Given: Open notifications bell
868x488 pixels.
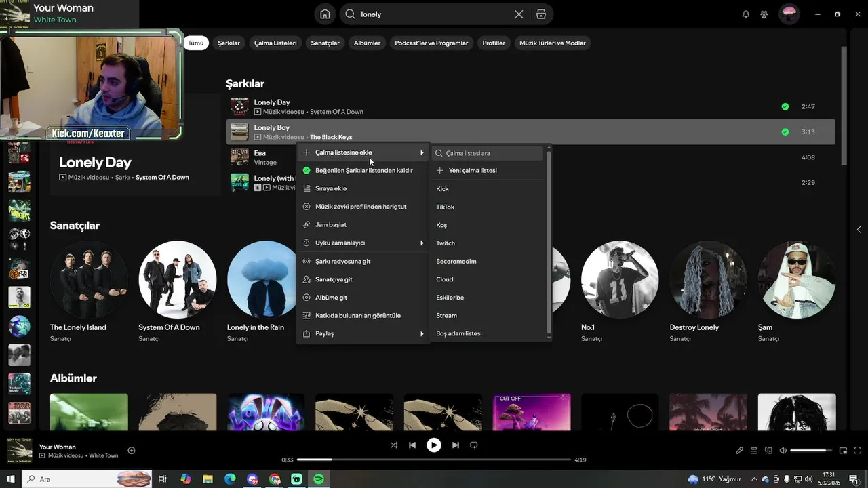Looking at the screenshot, I should pos(746,14).
